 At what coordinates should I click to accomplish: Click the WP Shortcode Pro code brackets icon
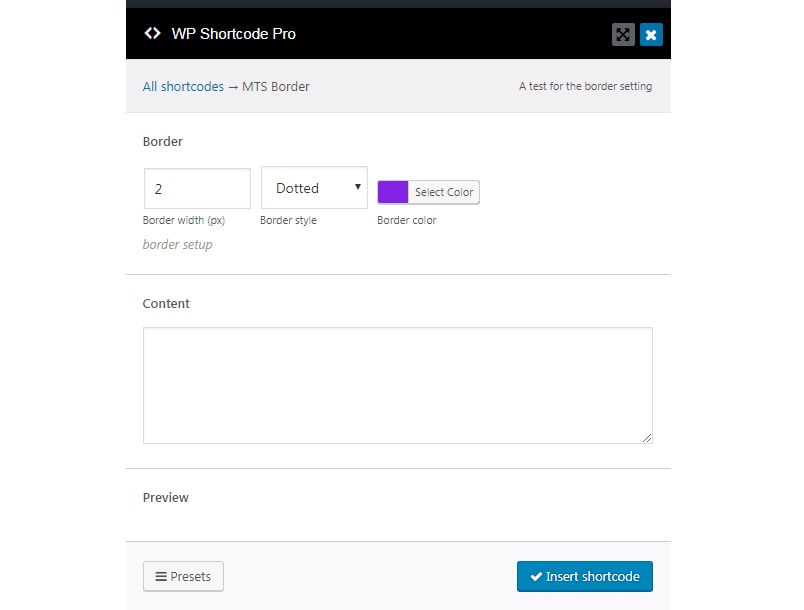click(x=152, y=33)
